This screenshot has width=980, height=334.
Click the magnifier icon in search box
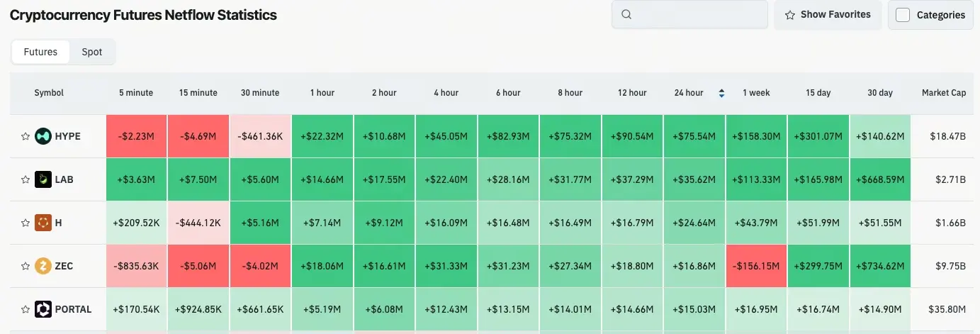tap(626, 14)
